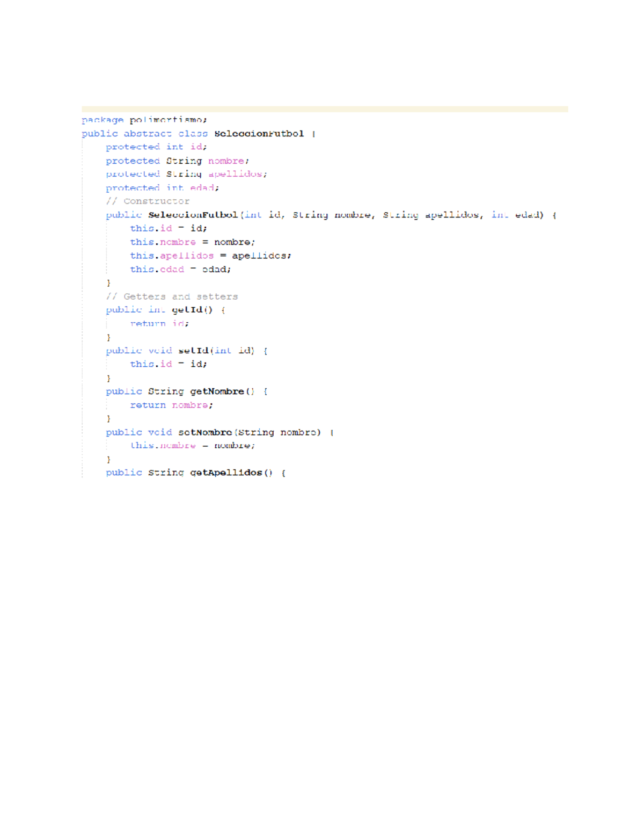Click the SeleccionFutbol class name in declaration
This screenshot has width=644, height=834.
259,134
